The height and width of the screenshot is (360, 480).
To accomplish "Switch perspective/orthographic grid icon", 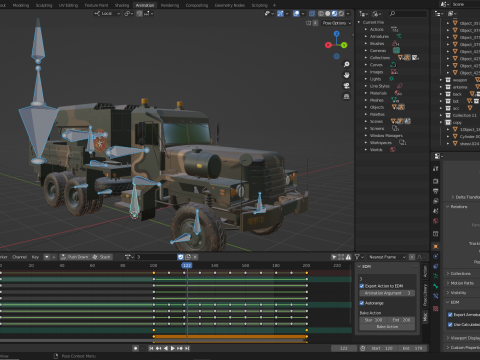I will click(x=347, y=96).
